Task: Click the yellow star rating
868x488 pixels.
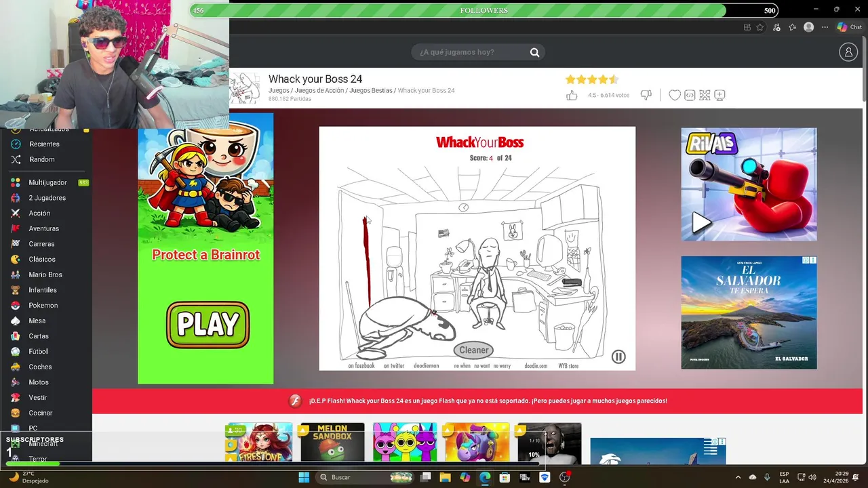Action: (592, 79)
